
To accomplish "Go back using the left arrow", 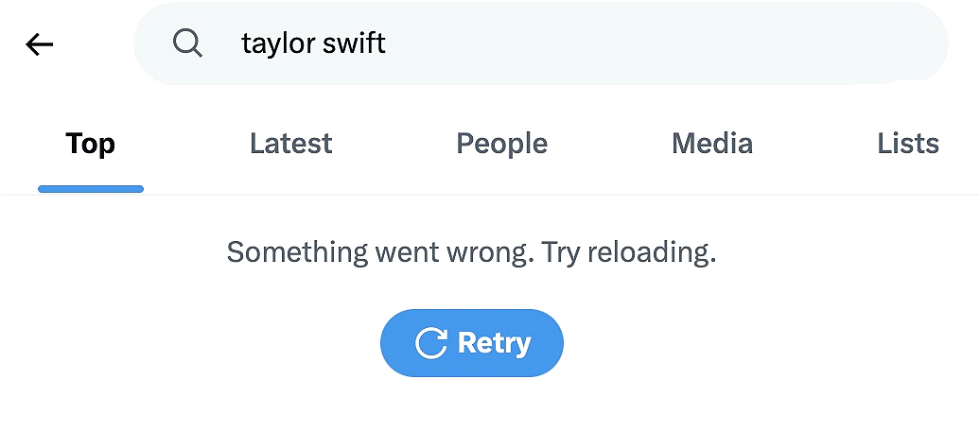I will coord(39,44).
